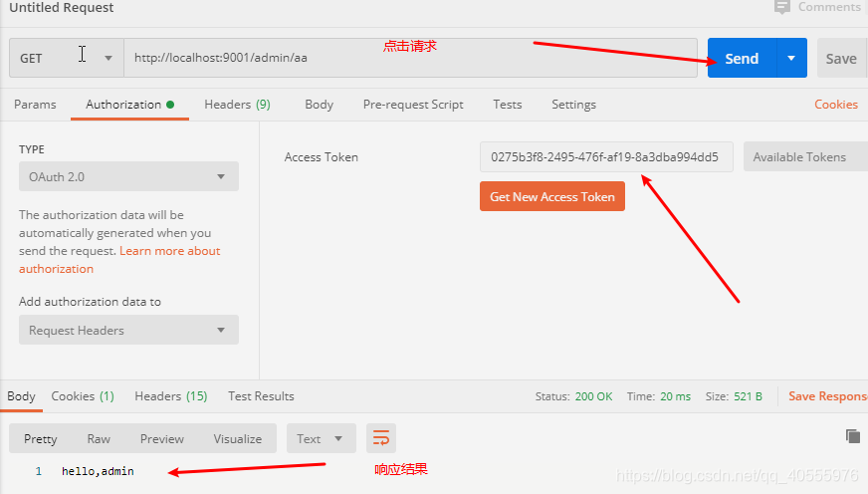Image resolution: width=868 pixels, height=494 pixels.
Task: Click 'Add authorization data to' label
Action: tap(90, 301)
